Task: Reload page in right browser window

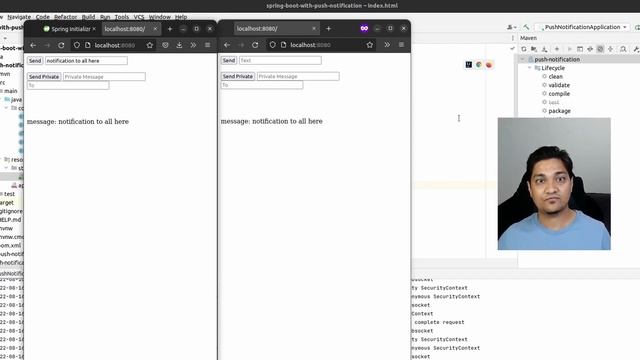Action: point(255,45)
